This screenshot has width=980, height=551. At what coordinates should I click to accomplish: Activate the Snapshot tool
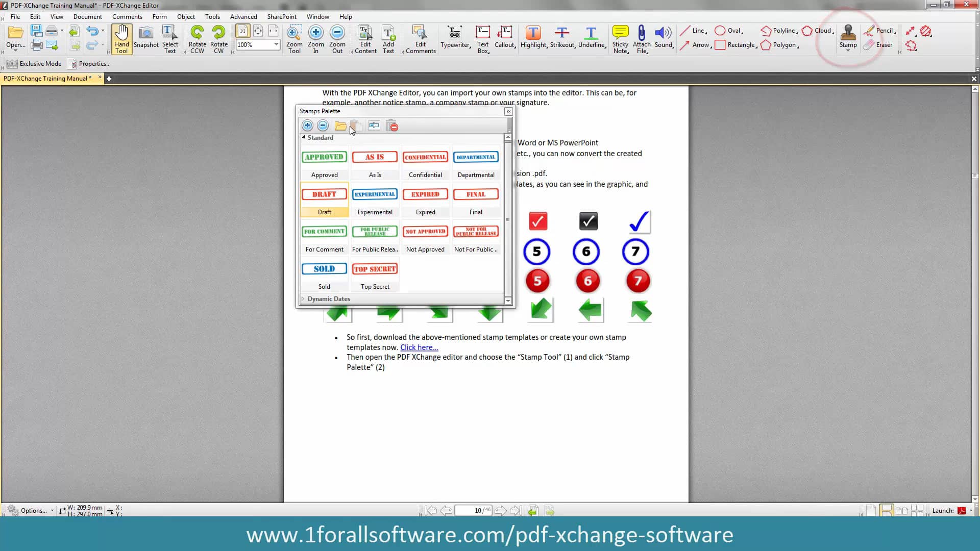(146, 39)
